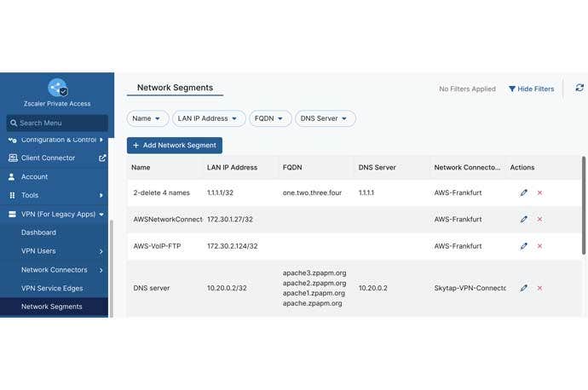Open the Dashboard menu item
588x390 pixels.
[38, 232]
